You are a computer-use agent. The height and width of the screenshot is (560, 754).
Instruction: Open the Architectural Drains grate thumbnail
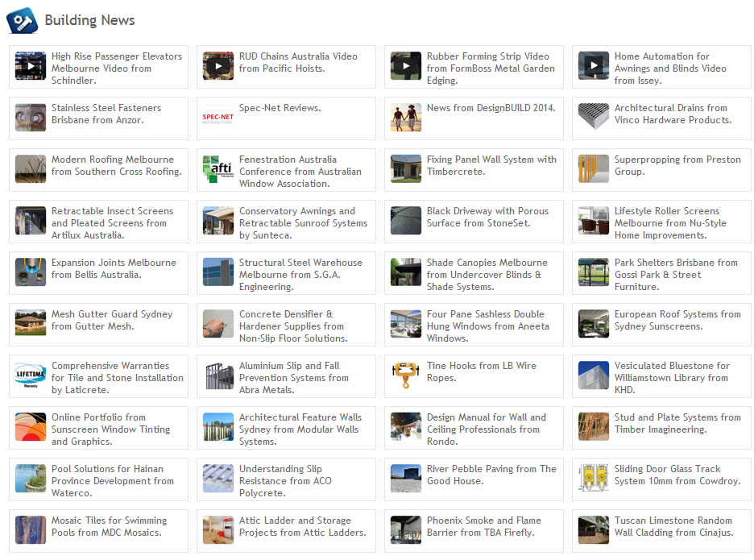(594, 117)
